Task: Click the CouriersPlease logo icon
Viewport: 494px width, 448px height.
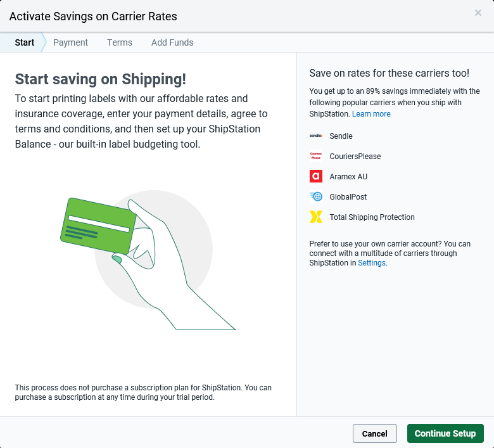Action: coord(316,156)
